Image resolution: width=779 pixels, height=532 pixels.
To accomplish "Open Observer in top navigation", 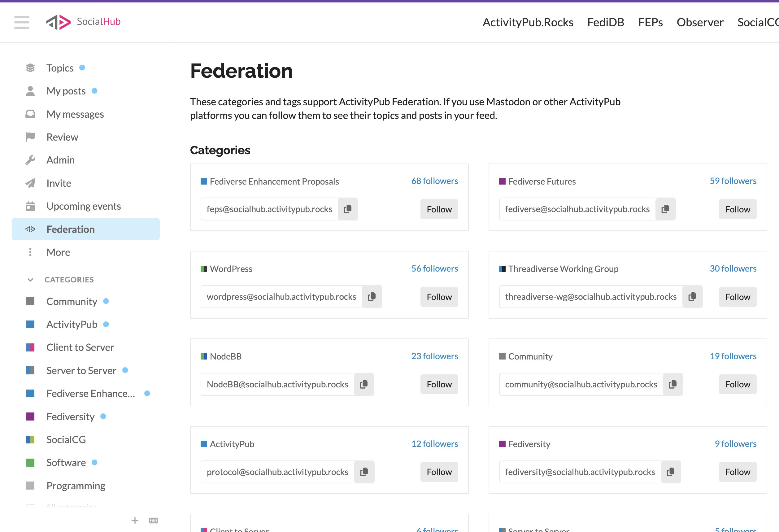I will (700, 22).
